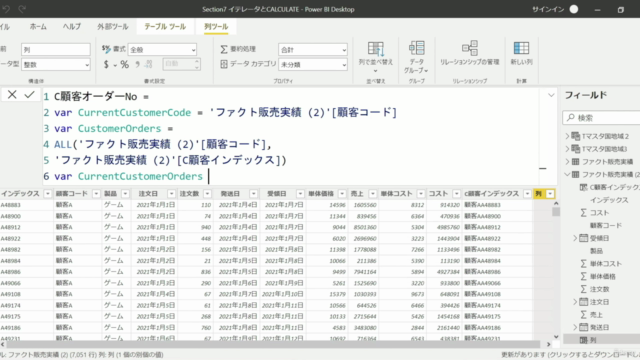Click the search magnifier icon in Fields
This screenshot has width=640, height=360.
point(571,118)
